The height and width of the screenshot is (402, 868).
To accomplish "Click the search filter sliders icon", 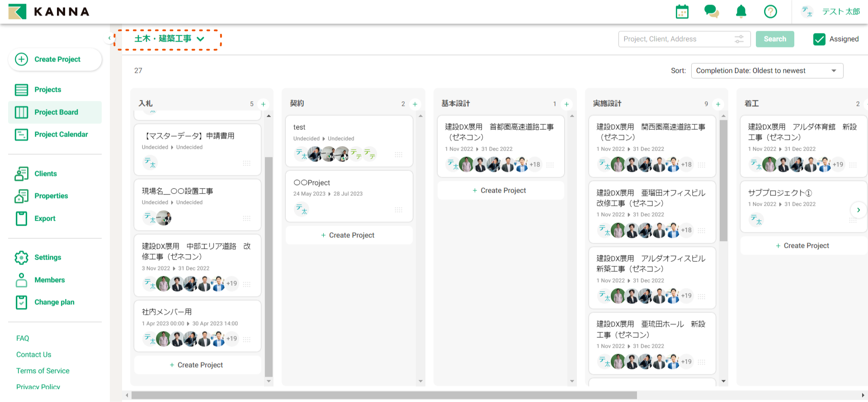I will point(739,39).
